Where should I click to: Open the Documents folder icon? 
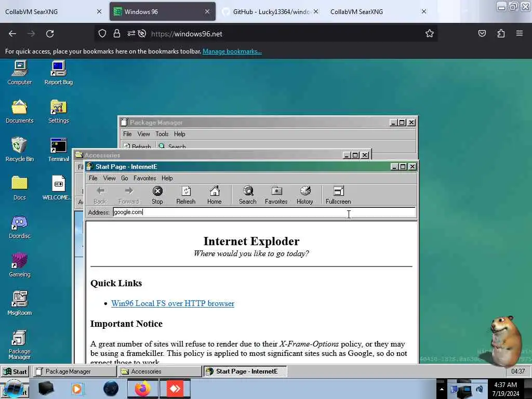pyautogui.click(x=19, y=111)
